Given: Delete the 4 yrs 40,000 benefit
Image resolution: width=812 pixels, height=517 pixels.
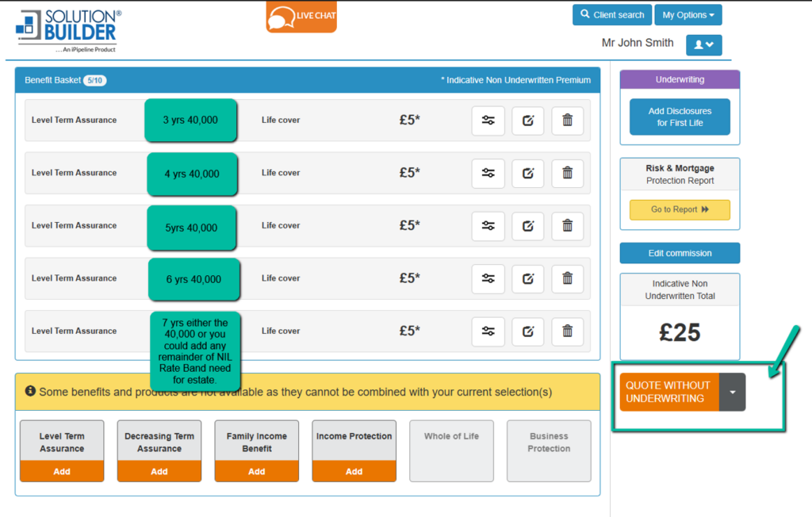Looking at the screenshot, I should point(567,173).
